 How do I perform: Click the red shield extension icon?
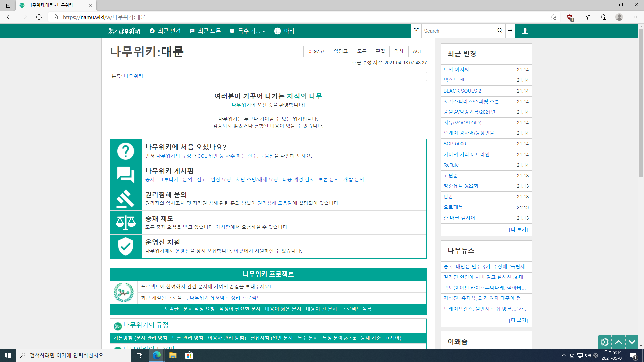point(570,17)
